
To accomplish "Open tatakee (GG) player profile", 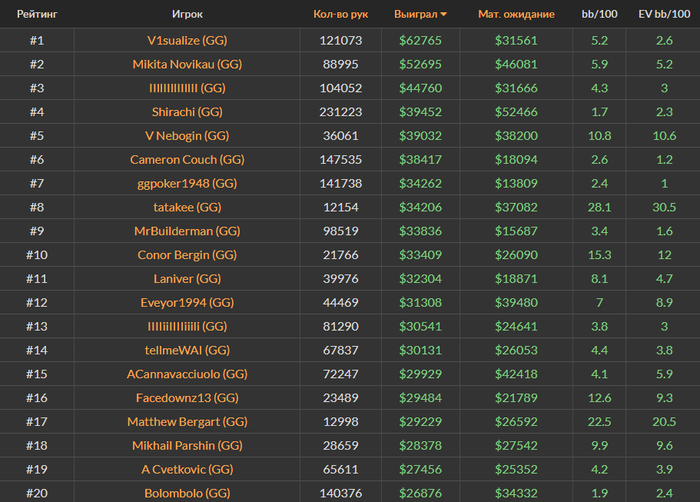I will click(x=187, y=207).
